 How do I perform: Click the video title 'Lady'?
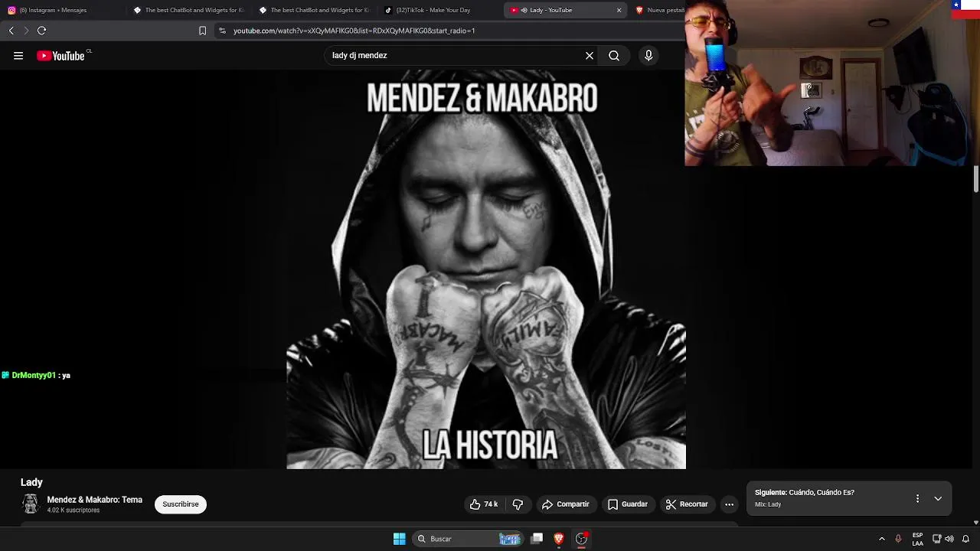click(x=31, y=482)
